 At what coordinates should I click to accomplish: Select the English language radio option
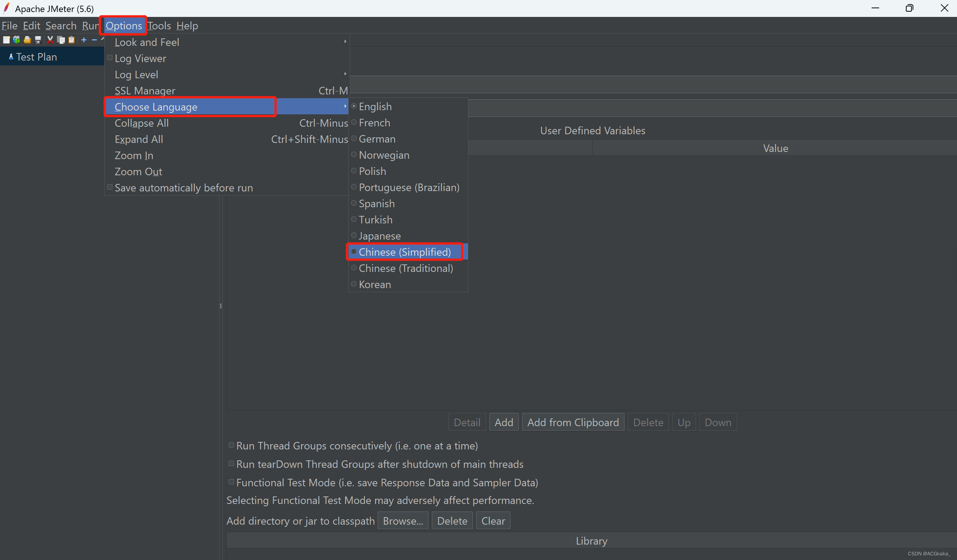408,107
